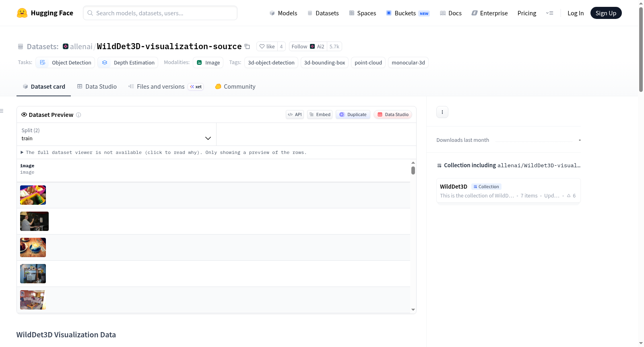Open Docs in the top navigation
This screenshot has height=347, width=644.
click(451, 13)
